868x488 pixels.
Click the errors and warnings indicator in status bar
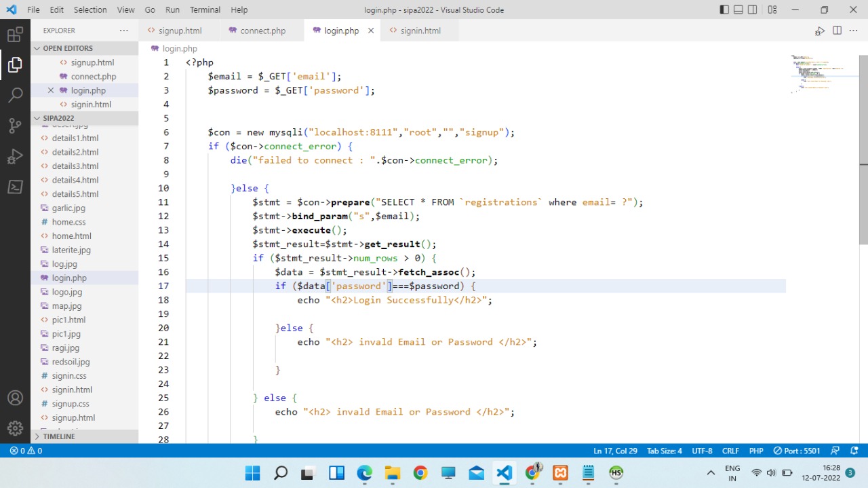tap(26, 451)
